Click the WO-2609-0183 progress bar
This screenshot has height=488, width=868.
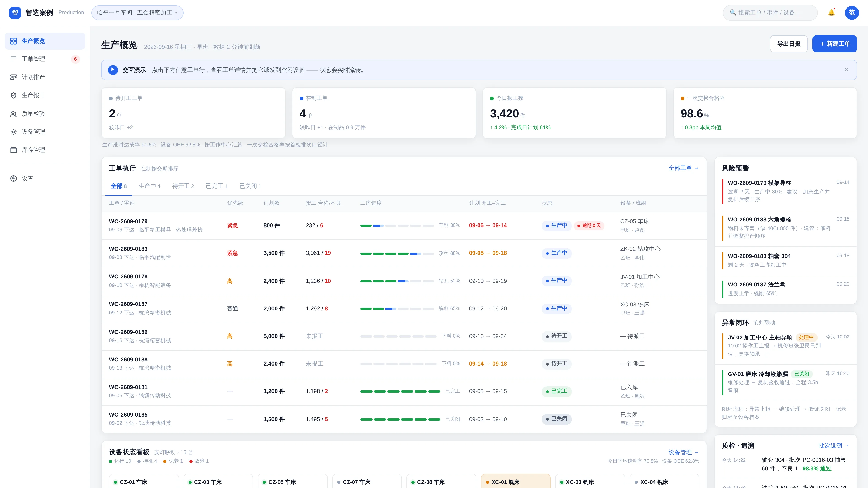[x=397, y=253]
